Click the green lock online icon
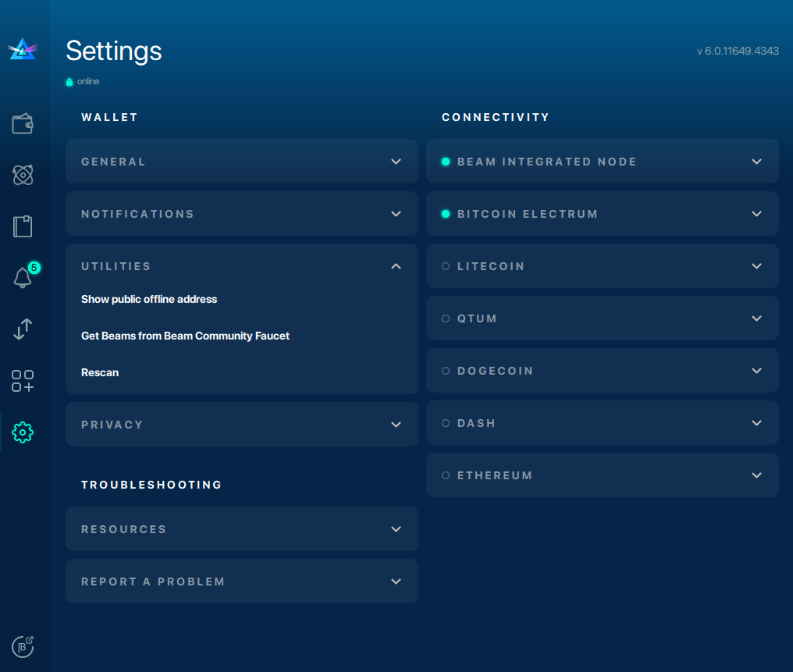This screenshot has width=793, height=672. (69, 82)
